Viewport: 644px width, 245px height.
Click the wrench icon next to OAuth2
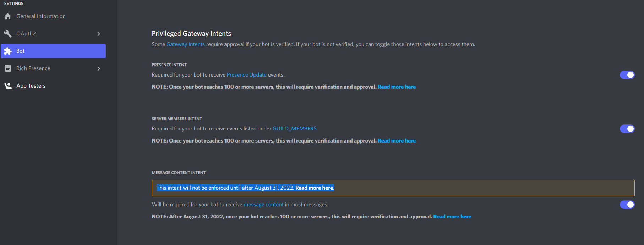click(8, 34)
